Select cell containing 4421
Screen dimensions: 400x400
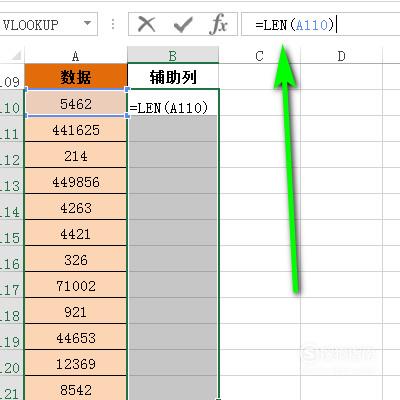76,233
